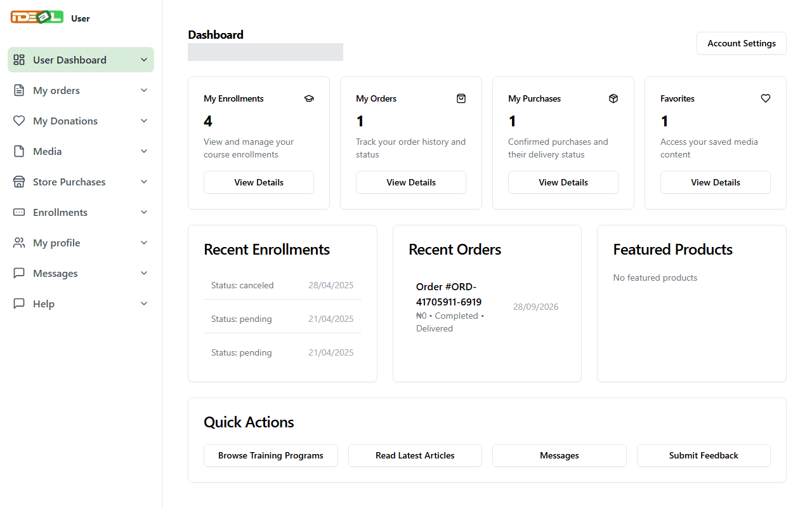Click the My profile people icon
This screenshot has height=508, width=812.
tap(19, 243)
